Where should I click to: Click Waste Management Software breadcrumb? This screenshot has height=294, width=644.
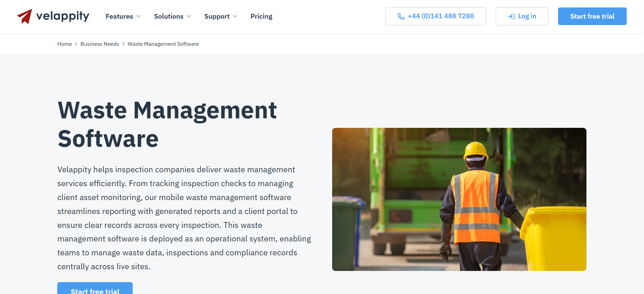(x=163, y=44)
